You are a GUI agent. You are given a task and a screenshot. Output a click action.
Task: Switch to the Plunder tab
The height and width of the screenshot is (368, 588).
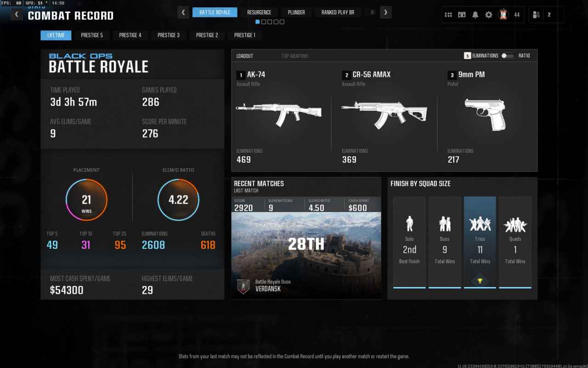pos(296,12)
